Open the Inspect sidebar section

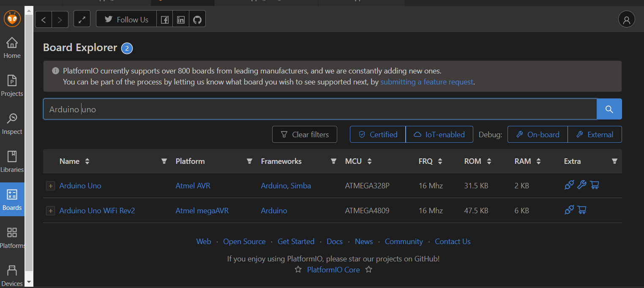coord(12,124)
